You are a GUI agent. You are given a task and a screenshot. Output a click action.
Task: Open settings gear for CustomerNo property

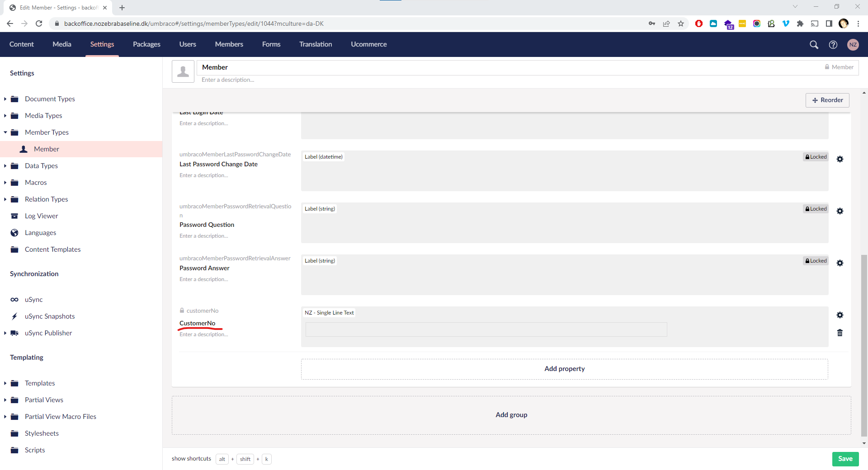tap(840, 315)
